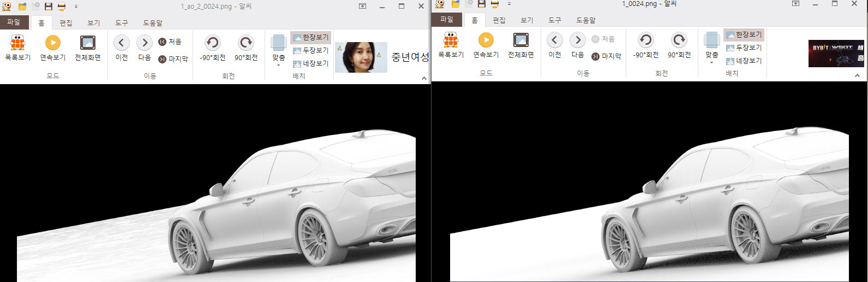868x282 pixels.
Task: Click open folder icon in right title bar
Action: click(x=456, y=4)
